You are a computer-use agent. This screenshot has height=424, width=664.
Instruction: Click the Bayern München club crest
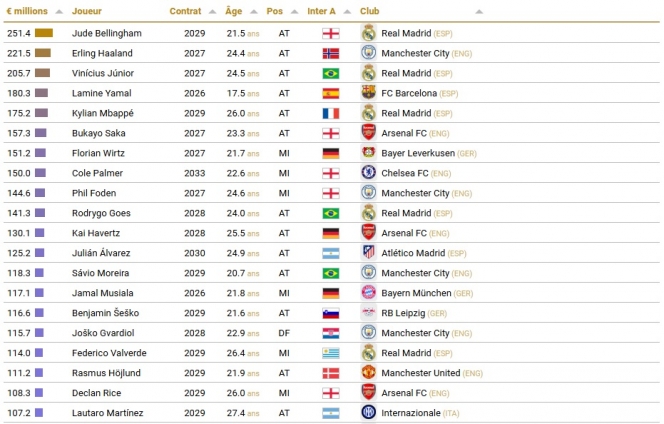(x=368, y=293)
